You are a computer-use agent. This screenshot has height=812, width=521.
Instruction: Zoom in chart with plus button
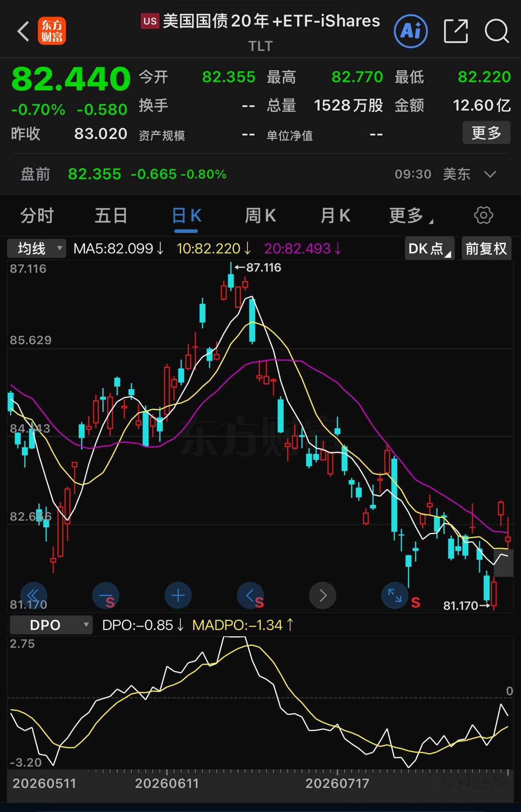pos(178,595)
